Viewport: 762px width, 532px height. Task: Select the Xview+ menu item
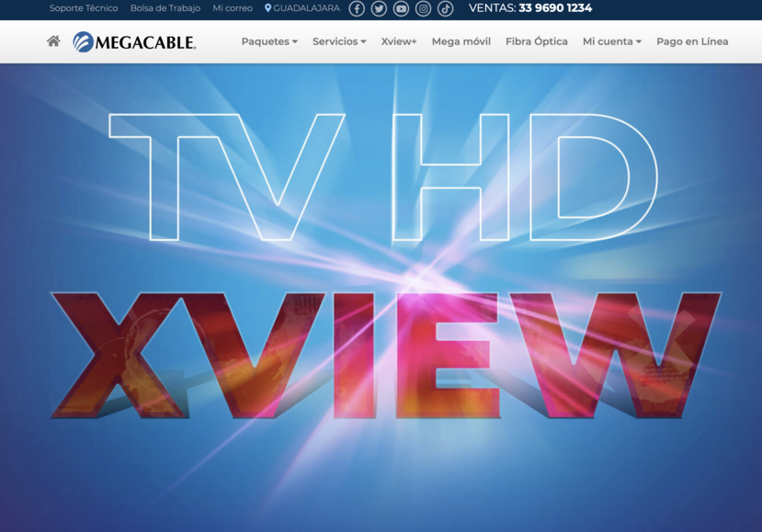click(x=399, y=41)
